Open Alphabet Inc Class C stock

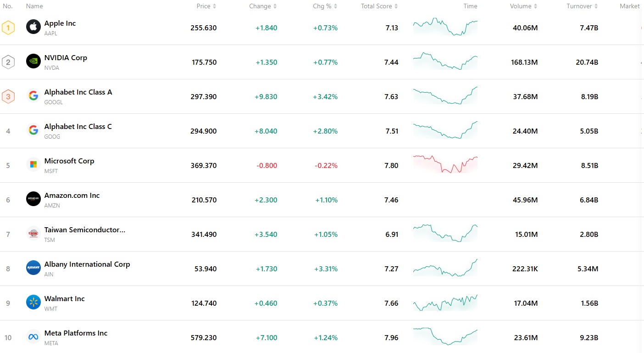pos(78,127)
